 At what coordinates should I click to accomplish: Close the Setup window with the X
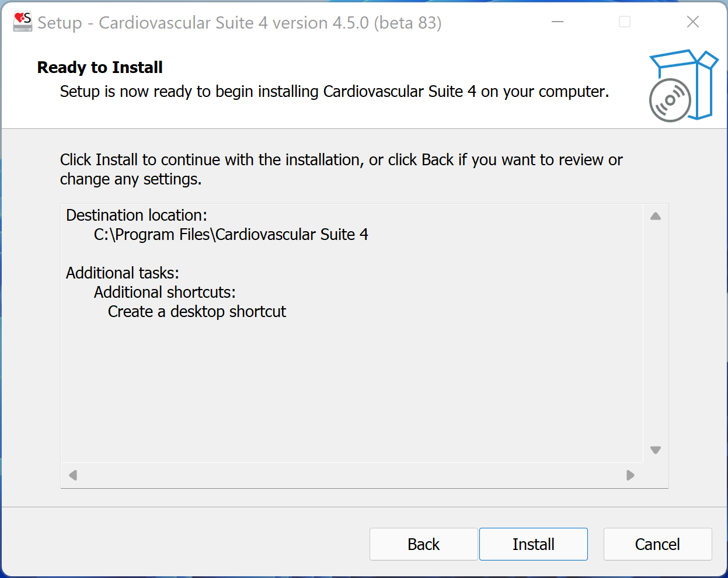pyautogui.click(x=693, y=22)
